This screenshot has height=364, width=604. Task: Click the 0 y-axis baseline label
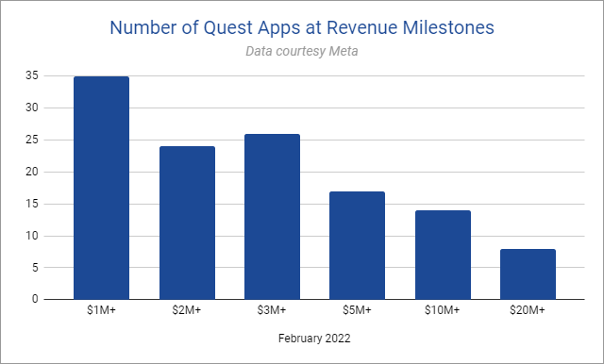click(x=35, y=299)
